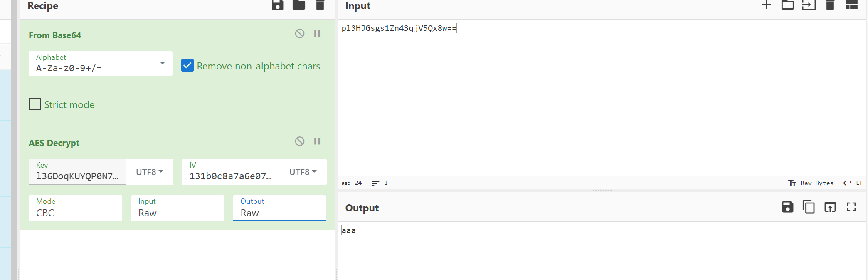Open file as input icon
The image size is (868, 280).
point(787,5)
